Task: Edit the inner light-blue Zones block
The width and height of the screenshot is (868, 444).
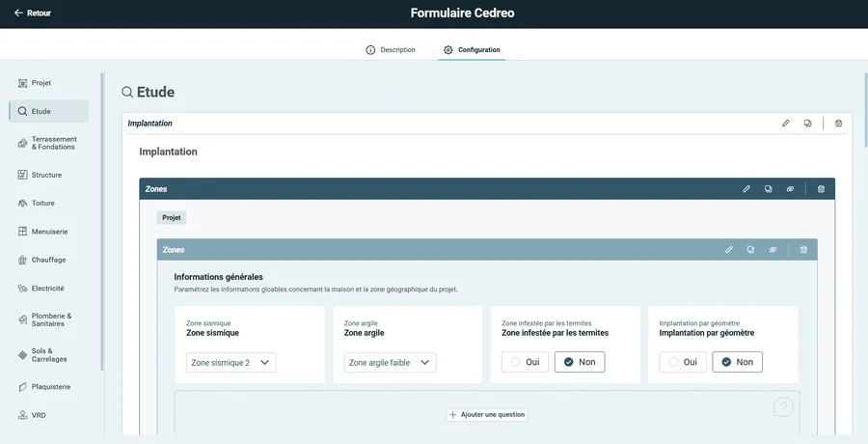Action: point(729,250)
